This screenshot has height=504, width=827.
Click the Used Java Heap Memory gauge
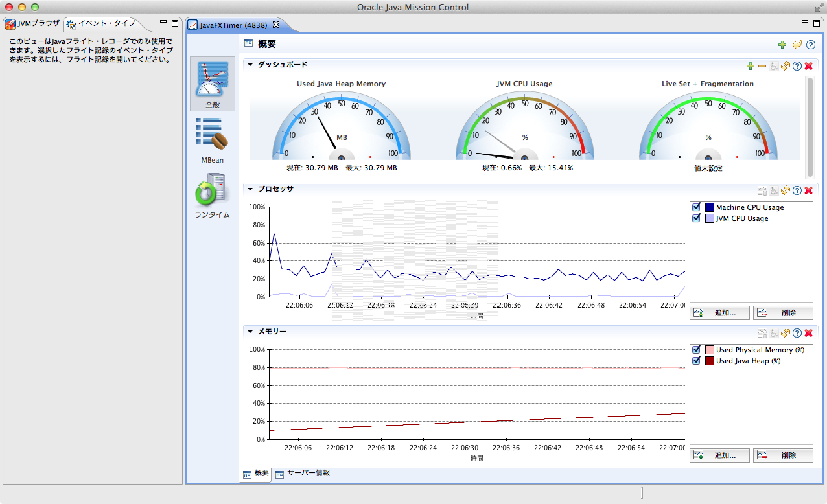click(342, 126)
